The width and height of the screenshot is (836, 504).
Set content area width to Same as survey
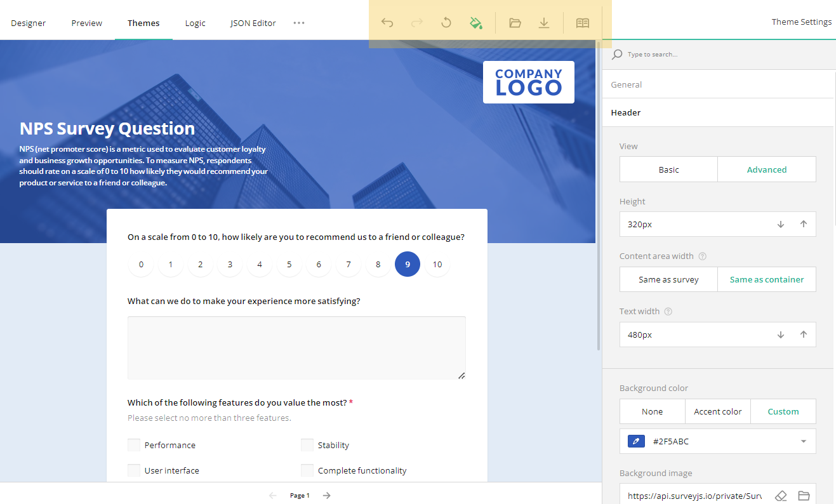tap(668, 279)
